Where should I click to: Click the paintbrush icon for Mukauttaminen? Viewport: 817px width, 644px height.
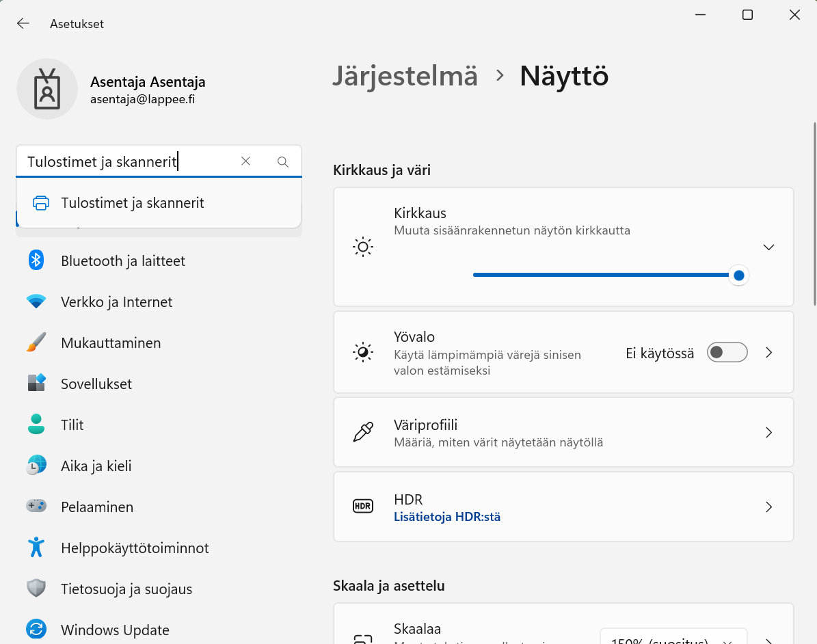coord(36,343)
